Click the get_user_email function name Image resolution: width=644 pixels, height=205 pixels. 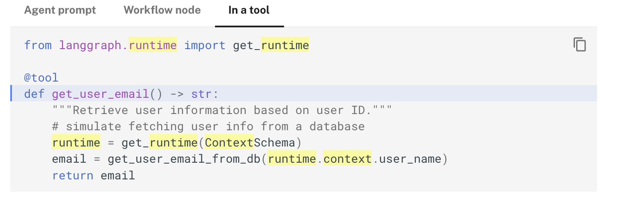coord(100,94)
